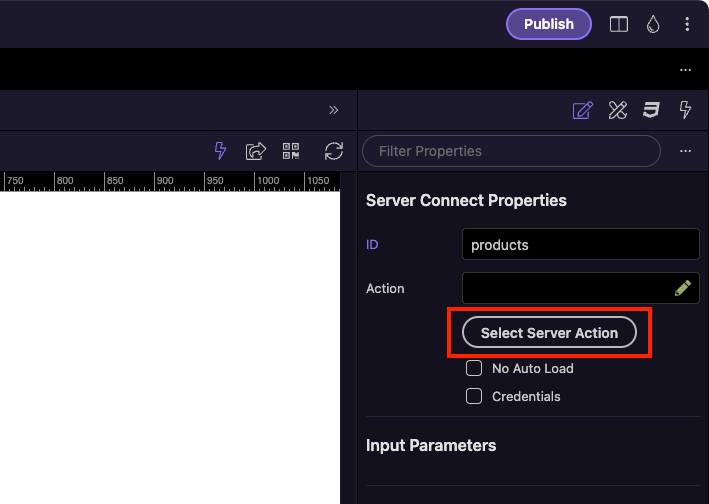The height and width of the screenshot is (504, 709).
Task: Refresh the page preview
Action: coord(334,151)
